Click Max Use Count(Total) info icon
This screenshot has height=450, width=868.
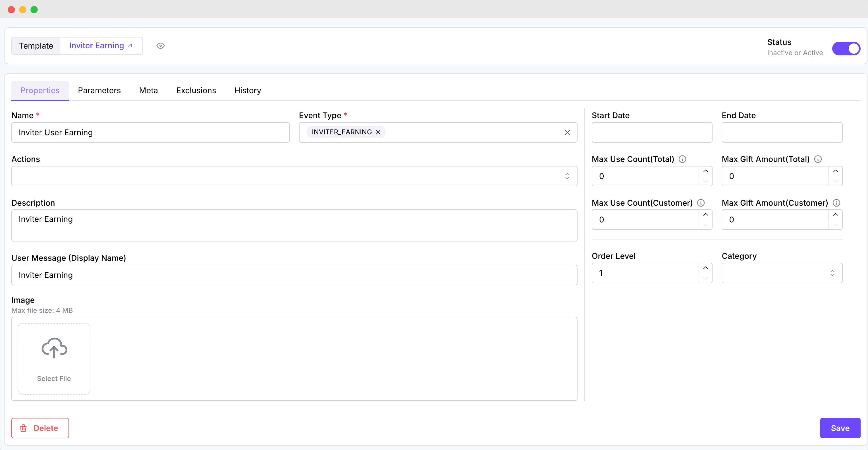coord(682,159)
